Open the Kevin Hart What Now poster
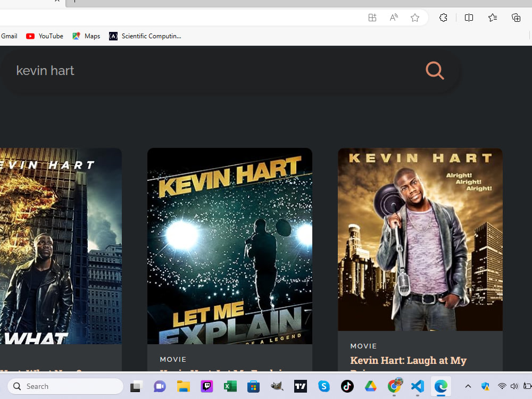 61,246
